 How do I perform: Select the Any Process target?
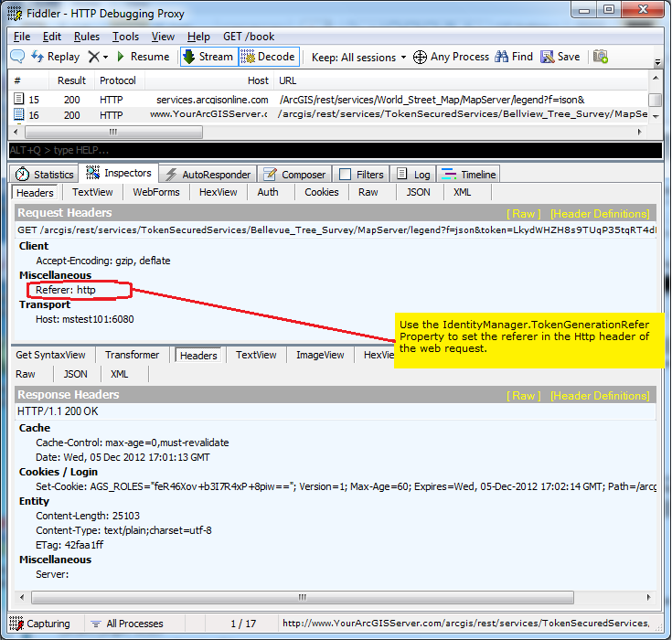point(451,57)
